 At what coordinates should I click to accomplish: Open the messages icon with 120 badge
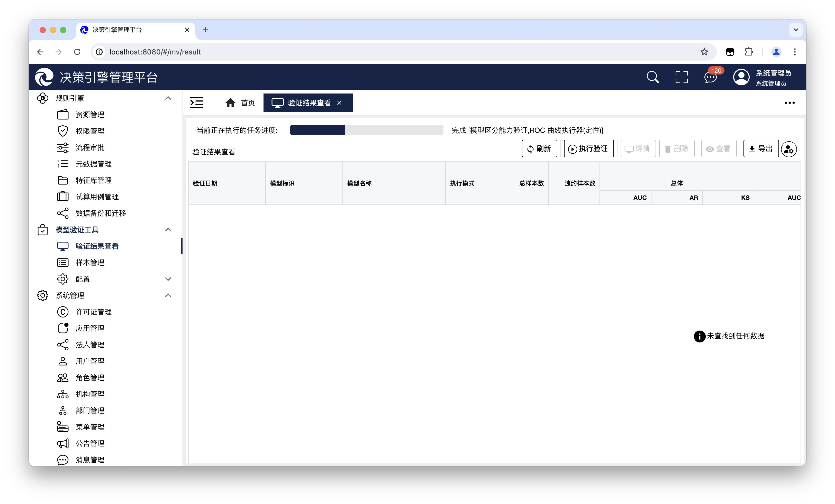click(710, 78)
